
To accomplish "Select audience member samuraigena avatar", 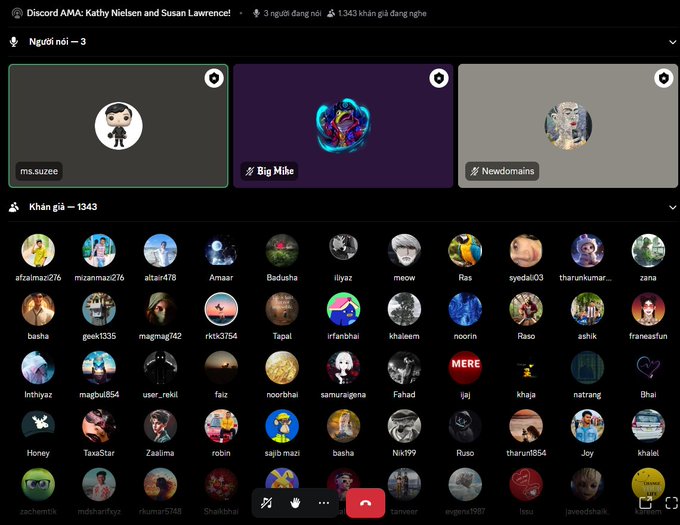I will pyautogui.click(x=343, y=368).
